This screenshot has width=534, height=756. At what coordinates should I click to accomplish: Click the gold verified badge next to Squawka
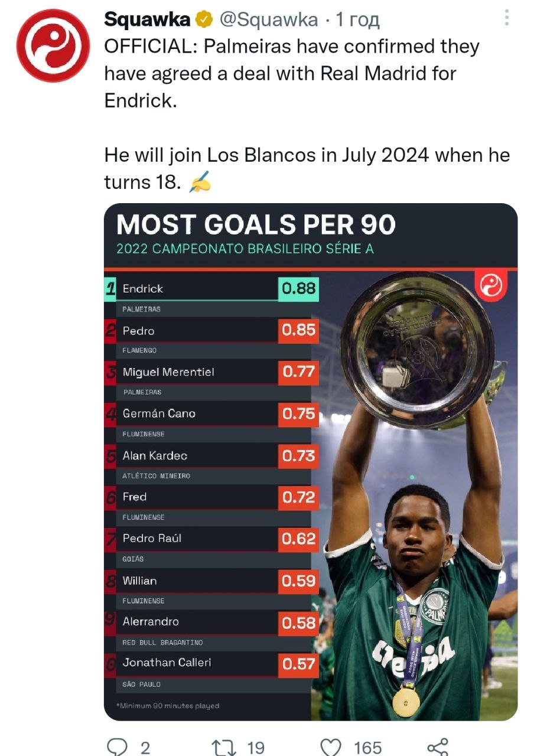tap(204, 20)
